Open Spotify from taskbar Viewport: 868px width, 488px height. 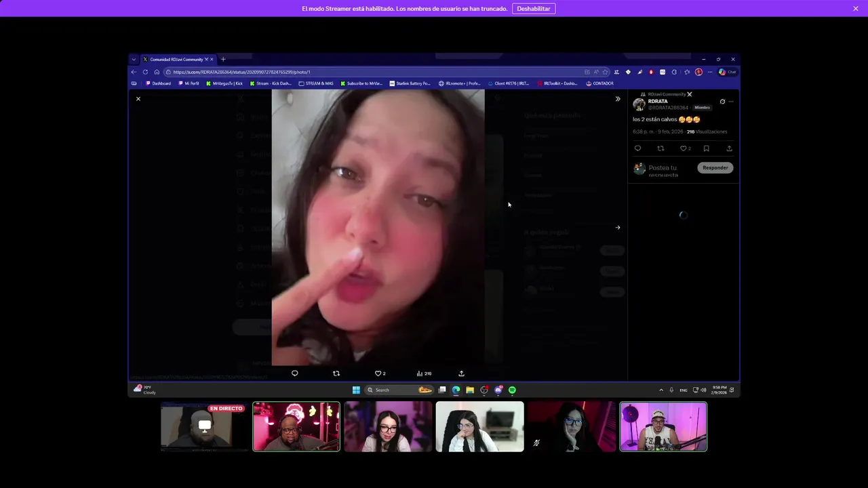(512, 390)
